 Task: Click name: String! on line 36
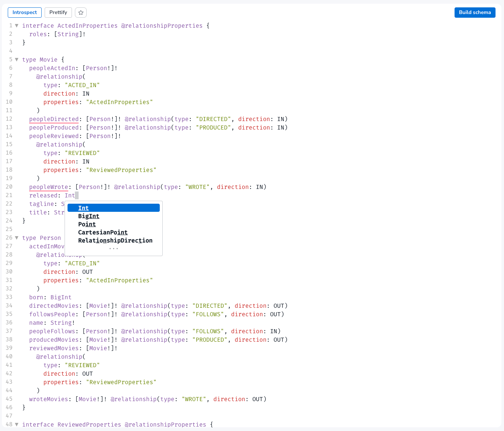coord(52,323)
